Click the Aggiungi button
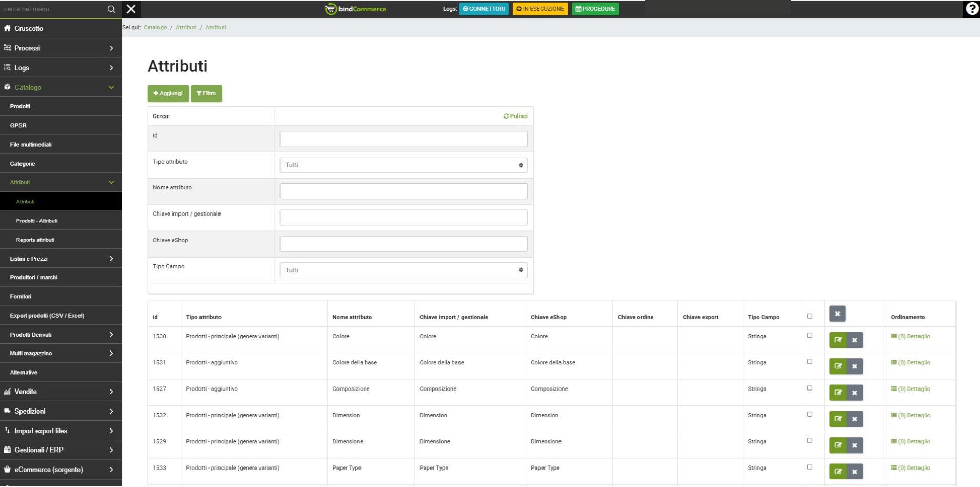The height and width of the screenshot is (487, 980). (168, 93)
